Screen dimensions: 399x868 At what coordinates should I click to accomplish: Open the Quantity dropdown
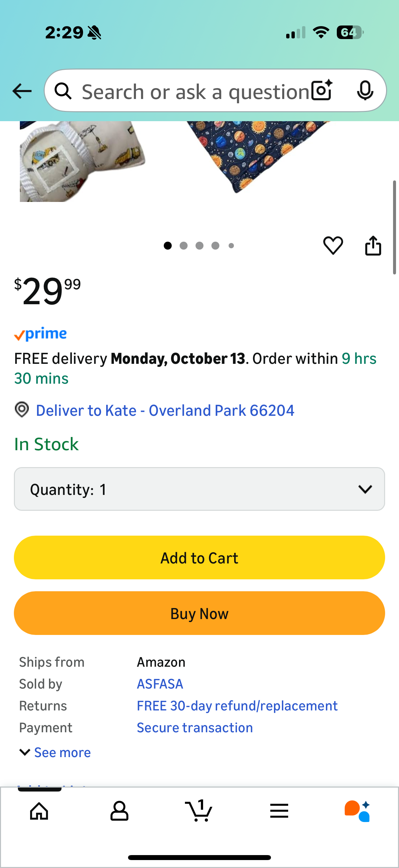coord(199,489)
